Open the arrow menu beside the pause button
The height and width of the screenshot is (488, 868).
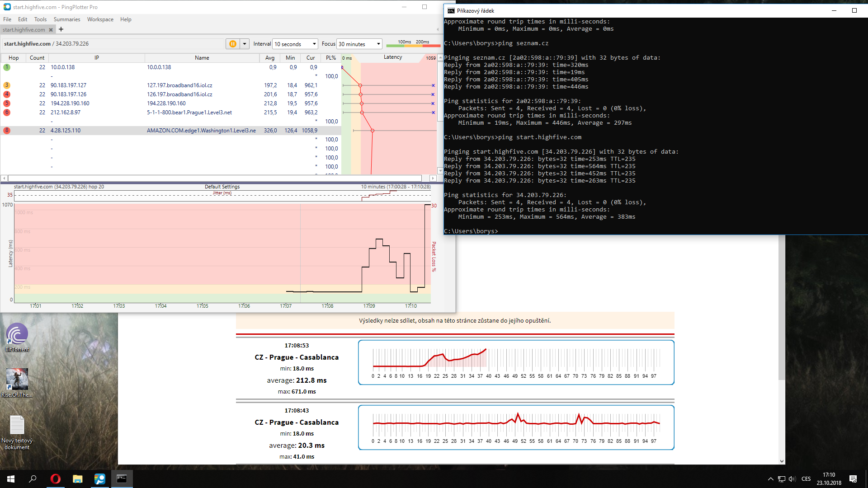point(245,44)
